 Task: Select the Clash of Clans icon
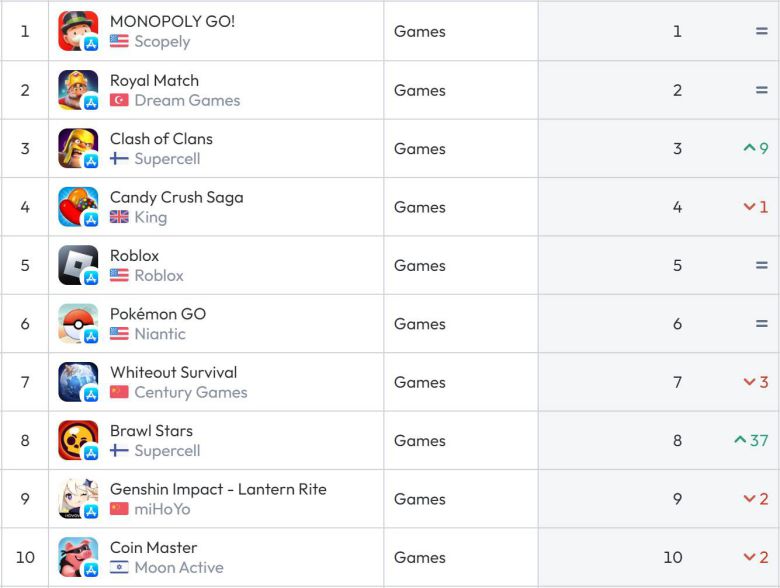click(x=78, y=148)
